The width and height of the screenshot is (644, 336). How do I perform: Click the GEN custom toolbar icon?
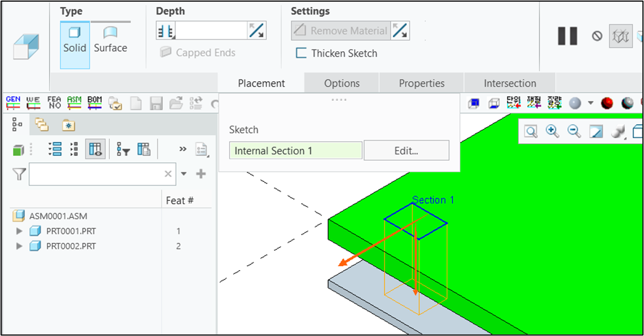tap(13, 103)
